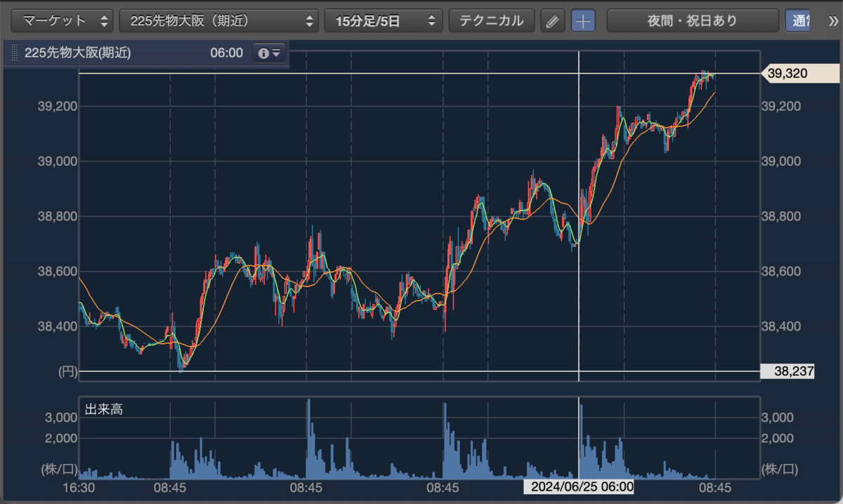Click the left-axis 38,400 price label

click(56, 326)
